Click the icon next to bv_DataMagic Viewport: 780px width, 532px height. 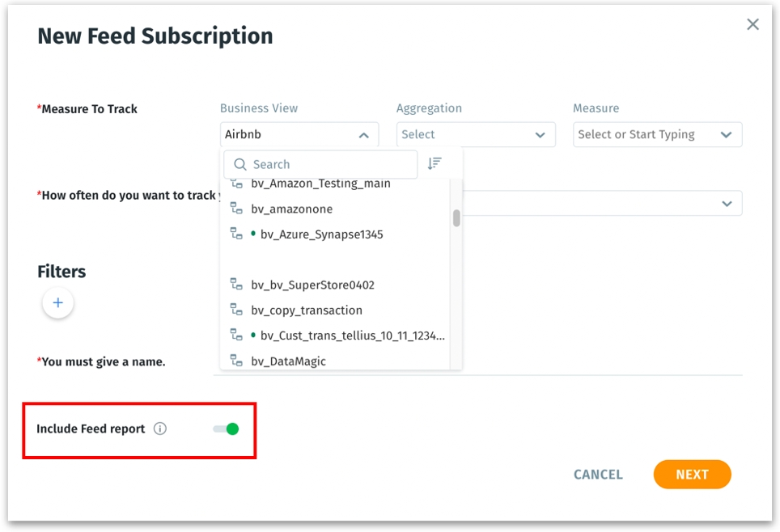coord(236,361)
